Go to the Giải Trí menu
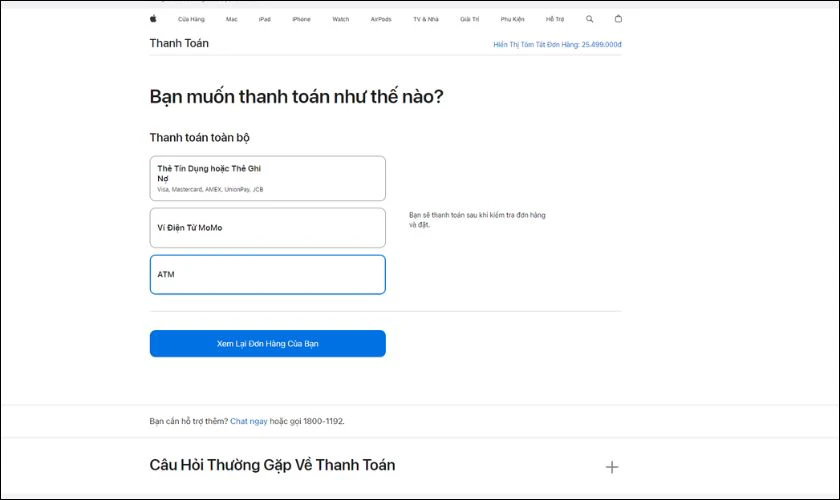Viewport: 840px width, 500px height. (469, 19)
